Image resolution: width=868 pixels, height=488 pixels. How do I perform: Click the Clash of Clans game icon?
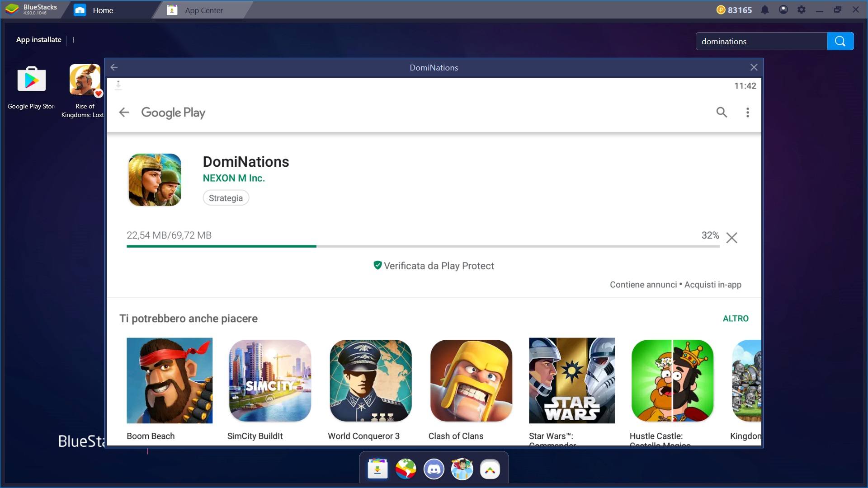pos(471,380)
